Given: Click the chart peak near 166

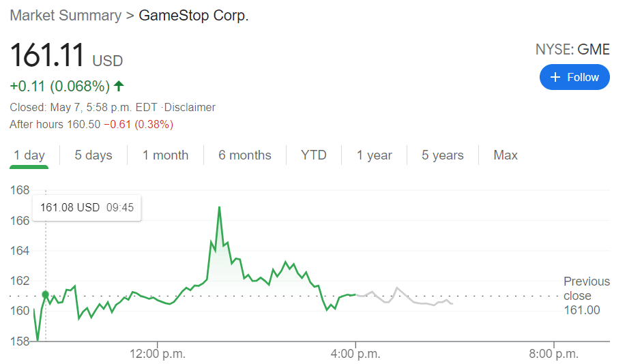Looking at the screenshot, I should [219, 207].
